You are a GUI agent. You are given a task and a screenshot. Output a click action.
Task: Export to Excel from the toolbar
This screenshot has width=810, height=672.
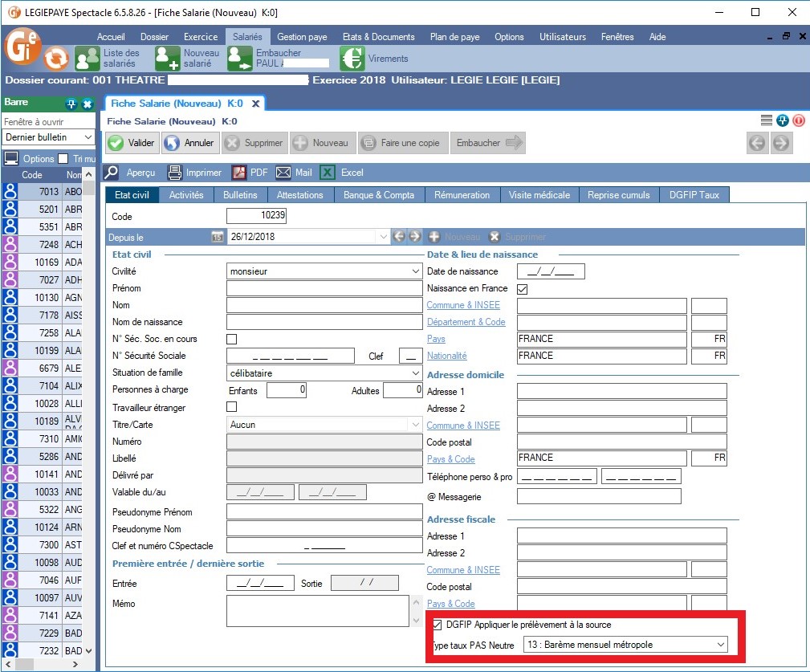tap(328, 173)
